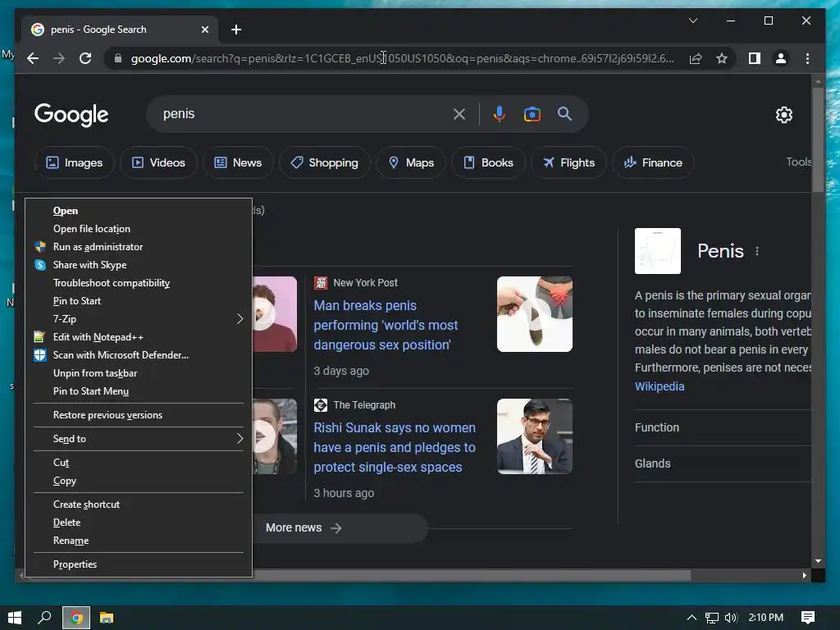Share this page via the share icon
The height and width of the screenshot is (630, 840).
696,58
